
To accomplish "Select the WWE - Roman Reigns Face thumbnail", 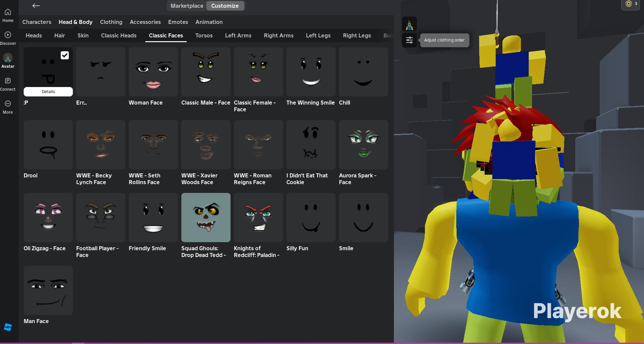I will [258, 145].
